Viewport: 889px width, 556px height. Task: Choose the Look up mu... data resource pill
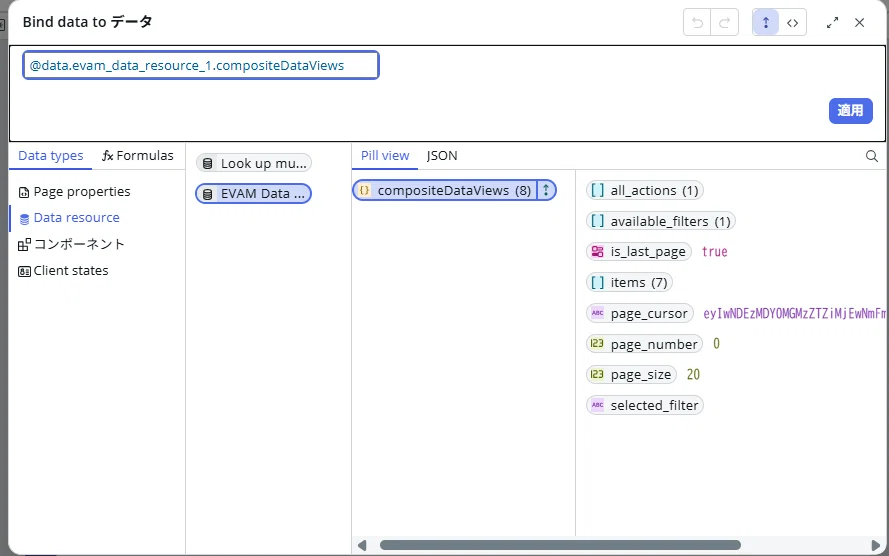pos(254,163)
